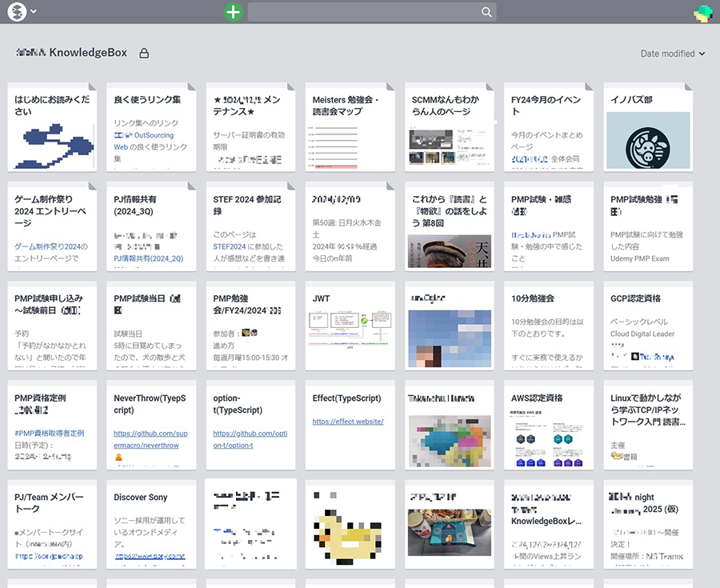The width and height of the screenshot is (720, 588).
Task: Open the Date modified sort dropdown
Action: tap(670, 52)
